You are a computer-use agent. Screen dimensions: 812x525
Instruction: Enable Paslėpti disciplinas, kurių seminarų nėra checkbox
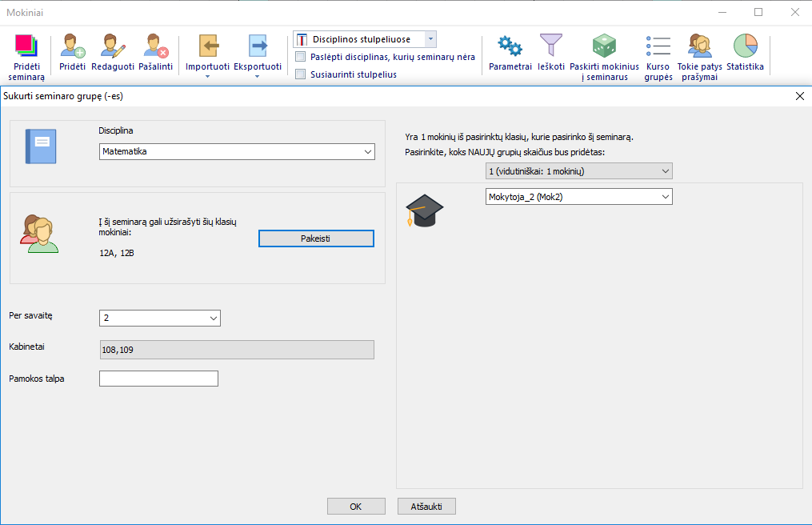[301, 57]
